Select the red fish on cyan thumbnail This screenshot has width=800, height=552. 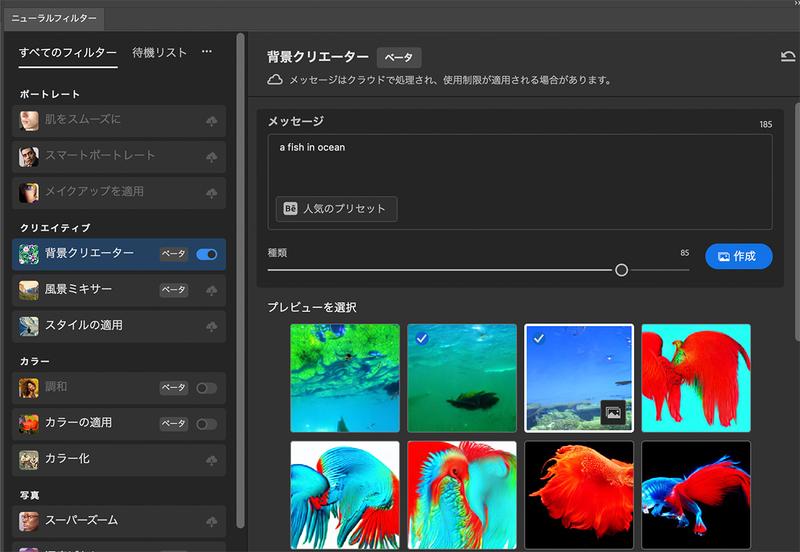point(696,378)
